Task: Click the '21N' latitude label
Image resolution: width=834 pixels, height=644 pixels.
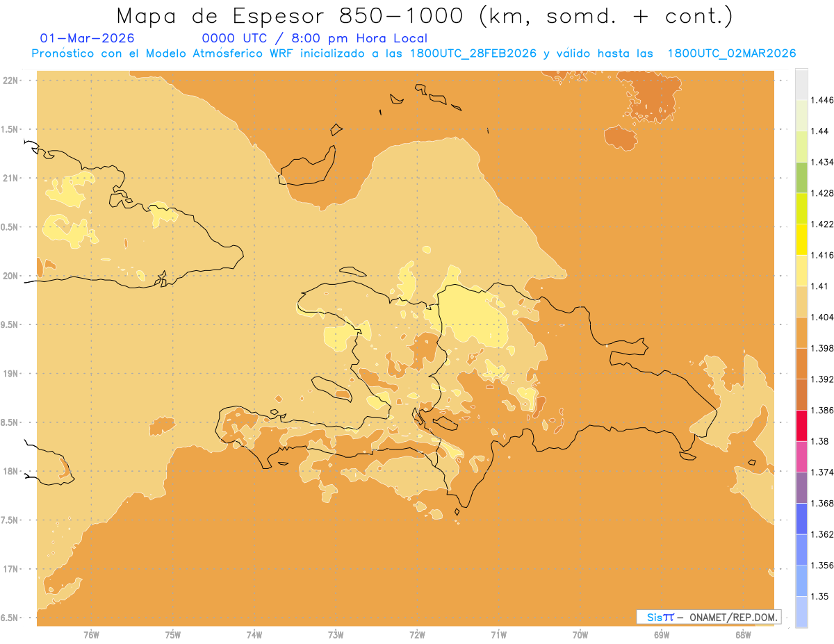Action: pos(10,179)
